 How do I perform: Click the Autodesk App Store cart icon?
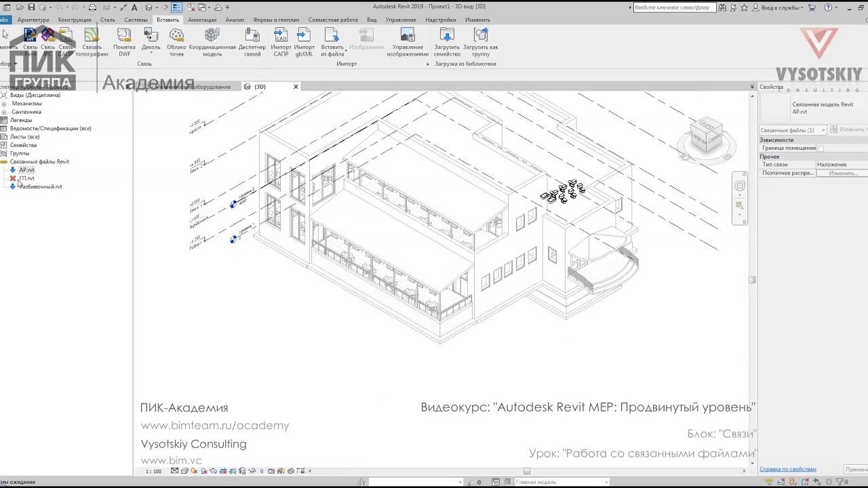pyautogui.click(x=812, y=7)
